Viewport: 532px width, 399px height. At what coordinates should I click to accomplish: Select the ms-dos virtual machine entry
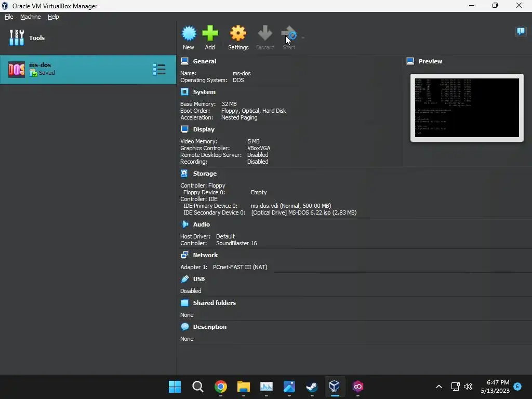[x=88, y=70]
